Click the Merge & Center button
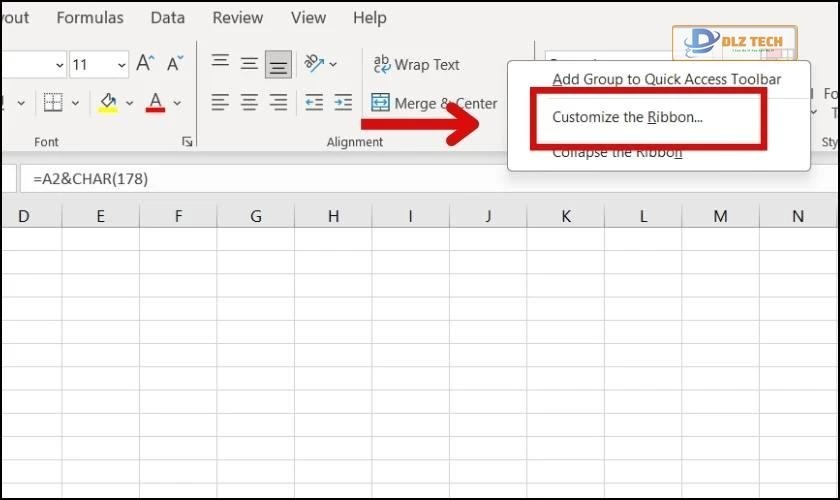The image size is (840, 500). click(x=434, y=103)
